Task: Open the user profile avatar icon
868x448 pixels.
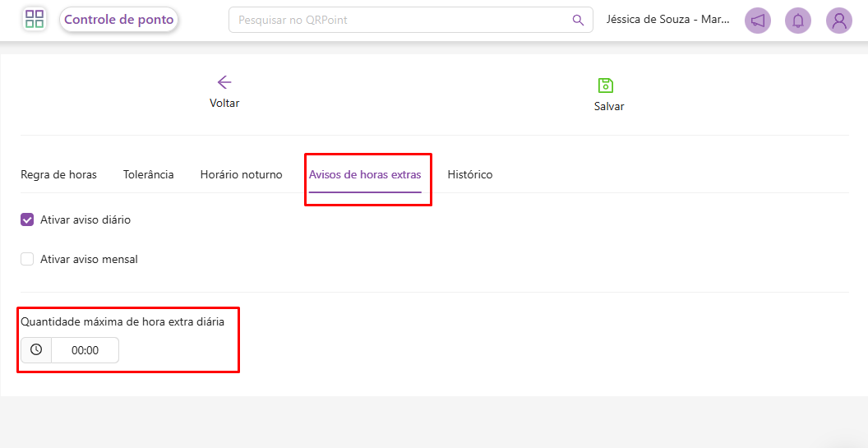Action: [838, 21]
